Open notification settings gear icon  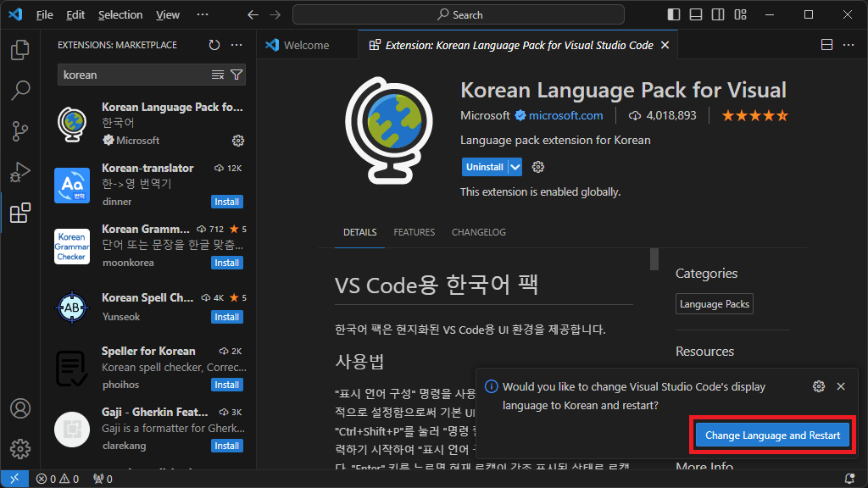pos(819,386)
